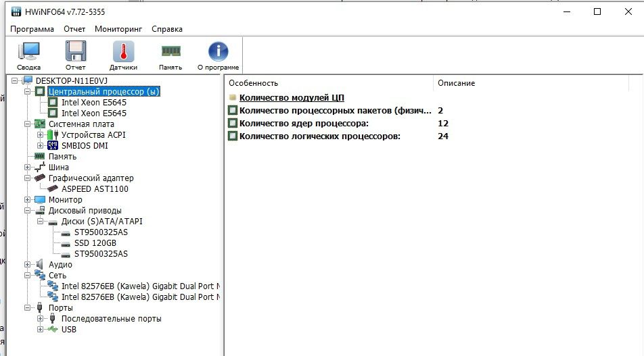The height and width of the screenshot is (356, 644).
Task: Click the Шина bus icon
Action: (40, 167)
